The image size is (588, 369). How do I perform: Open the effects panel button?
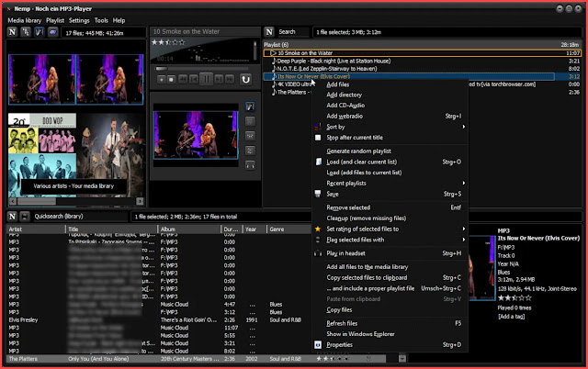250,151
